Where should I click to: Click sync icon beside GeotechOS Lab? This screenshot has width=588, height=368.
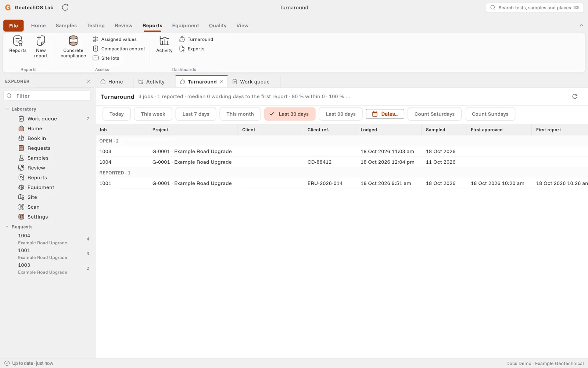point(65,7)
